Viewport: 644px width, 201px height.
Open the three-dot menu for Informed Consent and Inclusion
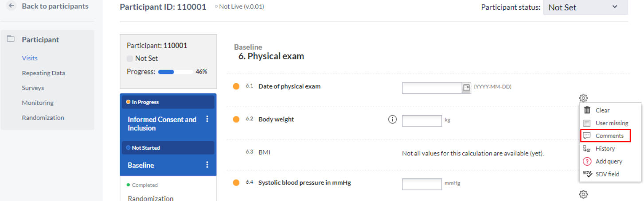[x=207, y=120]
